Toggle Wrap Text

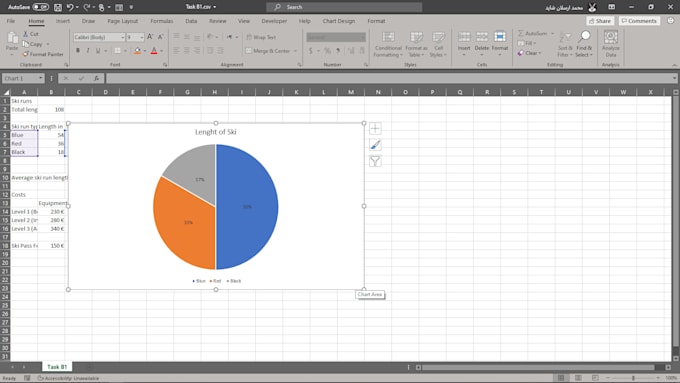(261, 37)
